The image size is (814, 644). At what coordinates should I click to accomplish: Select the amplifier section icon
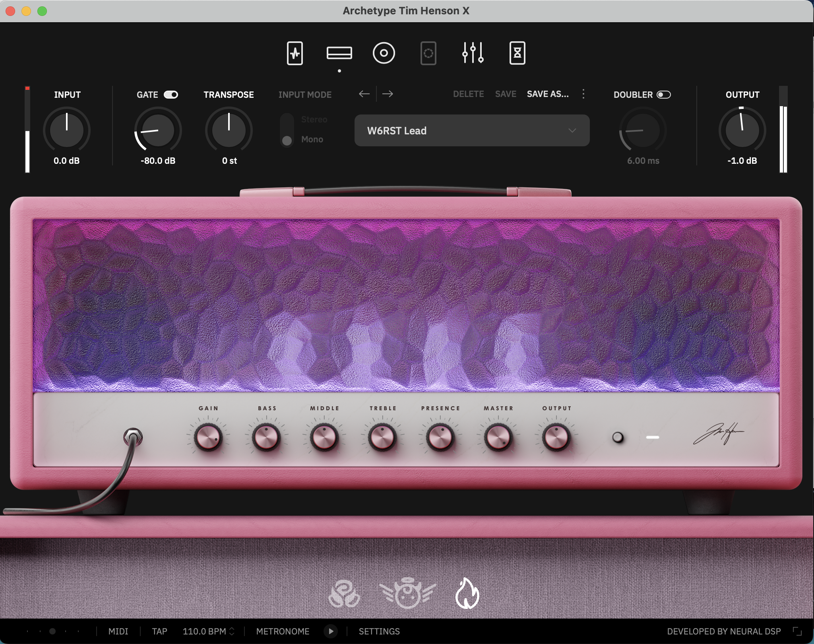(x=339, y=53)
